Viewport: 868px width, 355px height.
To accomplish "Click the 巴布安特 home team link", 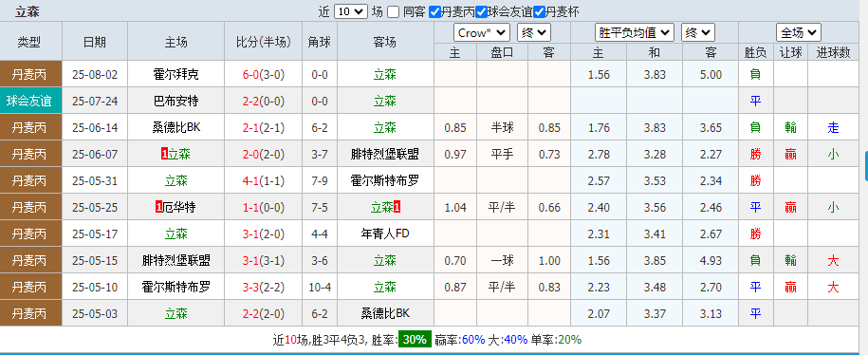I will click(175, 101).
